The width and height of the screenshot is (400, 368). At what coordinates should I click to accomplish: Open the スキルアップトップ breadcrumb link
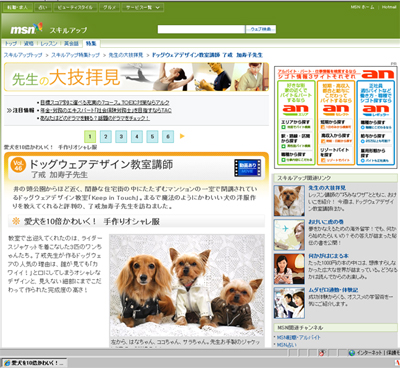coord(23,55)
